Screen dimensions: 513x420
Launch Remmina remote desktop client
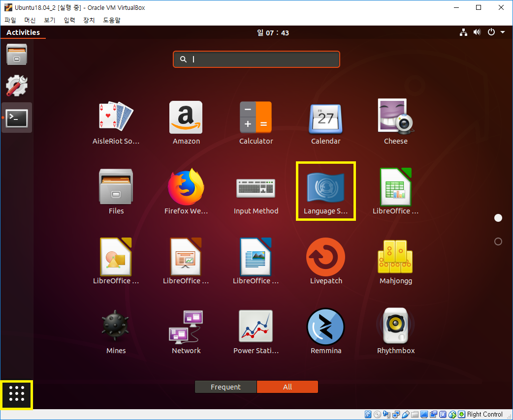(325, 332)
